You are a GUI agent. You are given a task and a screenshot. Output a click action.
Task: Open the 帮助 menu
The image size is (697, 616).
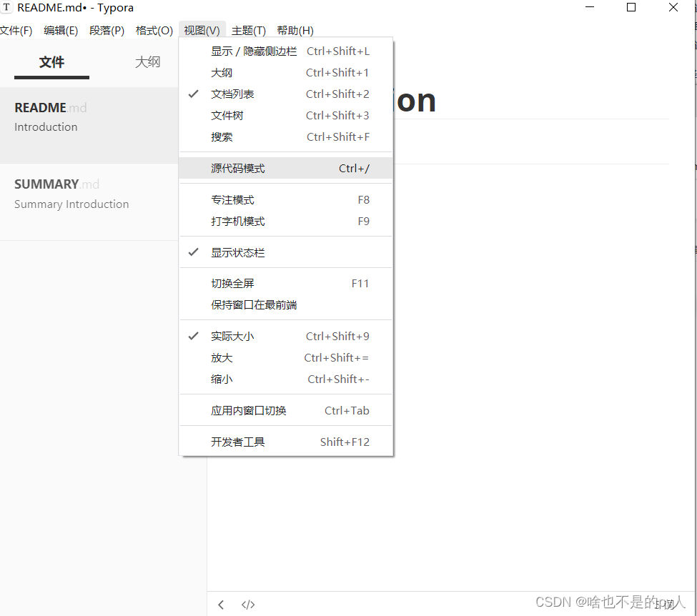coord(295,30)
